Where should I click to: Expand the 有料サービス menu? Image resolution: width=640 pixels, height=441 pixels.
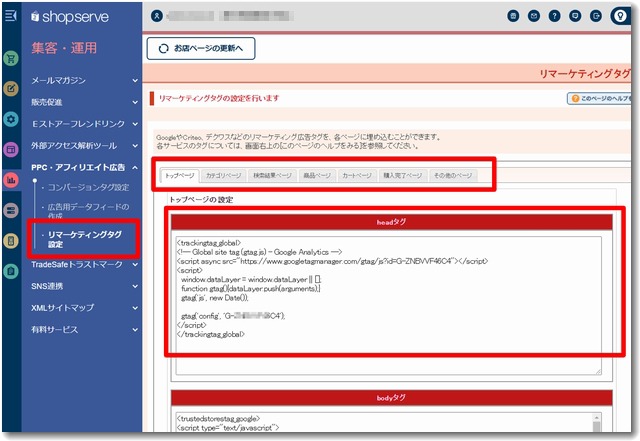pos(84,330)
